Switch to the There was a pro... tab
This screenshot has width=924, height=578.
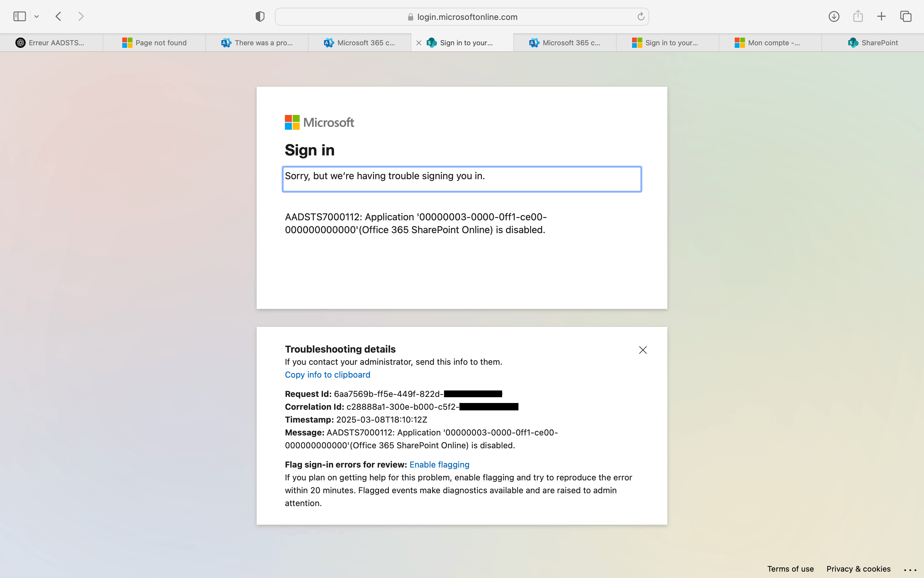(x=257, y=43)
